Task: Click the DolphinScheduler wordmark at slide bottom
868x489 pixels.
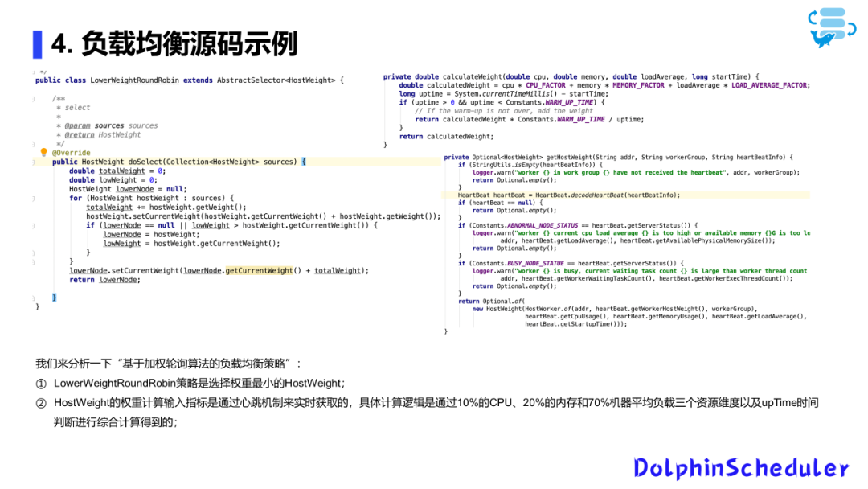Action: 741,468
